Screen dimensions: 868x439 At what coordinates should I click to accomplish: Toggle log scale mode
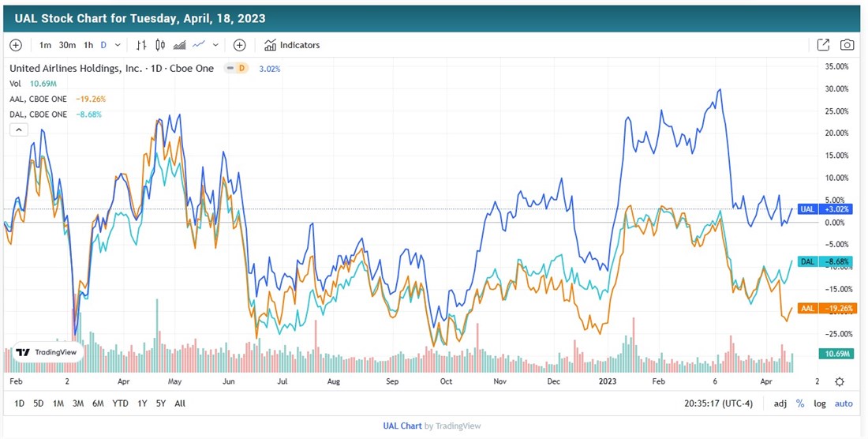tap(821, 403)
